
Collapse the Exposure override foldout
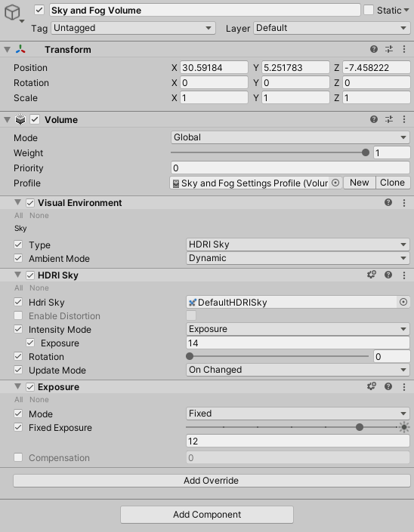pos(17,386)
